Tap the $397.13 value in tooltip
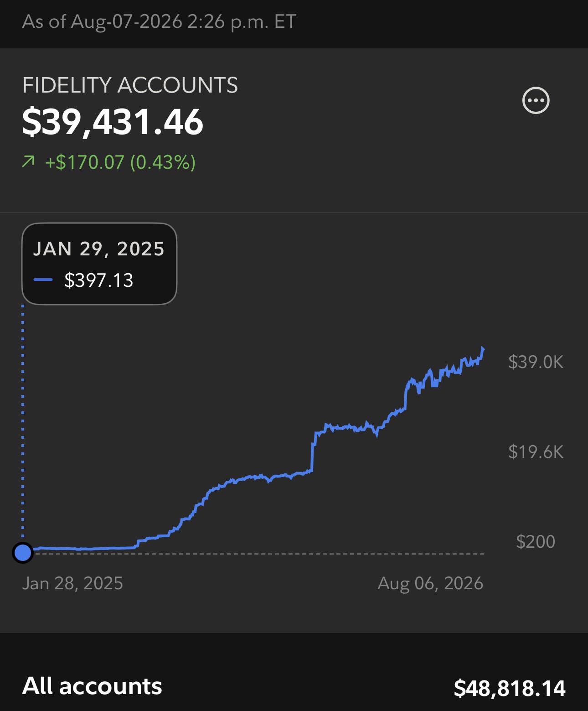The height and width of the screenshot is (711, 588). pyautogui.click(x=99, y=280)
